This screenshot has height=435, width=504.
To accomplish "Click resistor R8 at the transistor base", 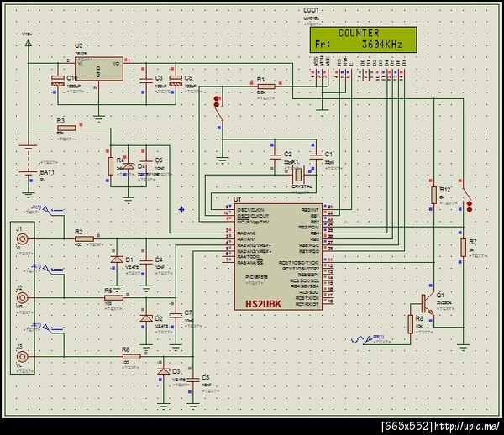I will (411, 324).
